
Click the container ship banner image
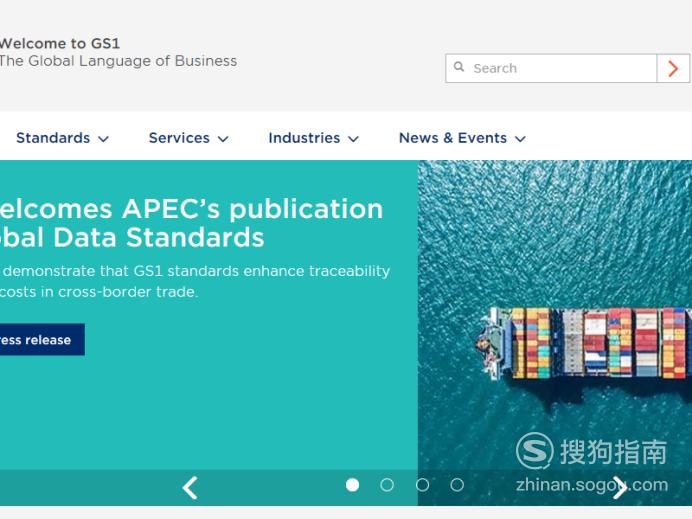point(555,333)
